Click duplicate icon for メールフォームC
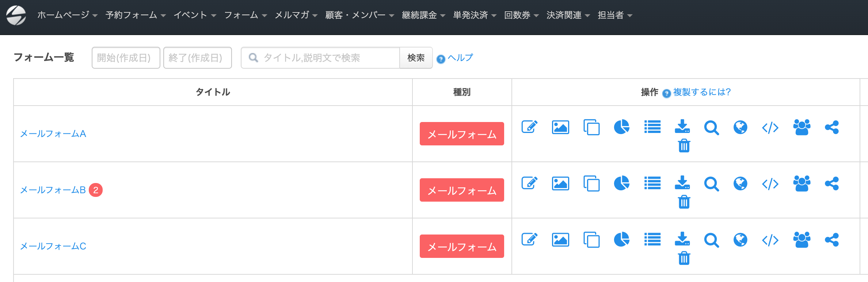 (591, 240)
